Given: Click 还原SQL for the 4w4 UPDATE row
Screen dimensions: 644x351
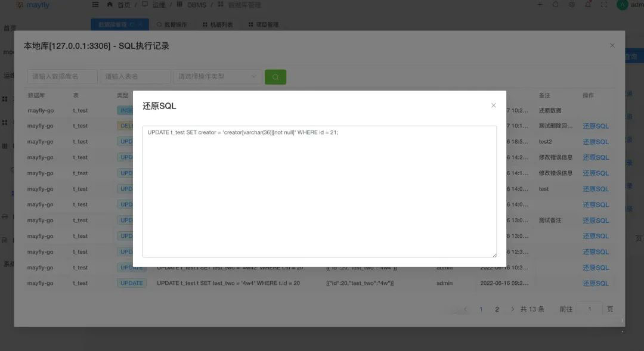Looking at the screenshot, I should tap(596, 283).
